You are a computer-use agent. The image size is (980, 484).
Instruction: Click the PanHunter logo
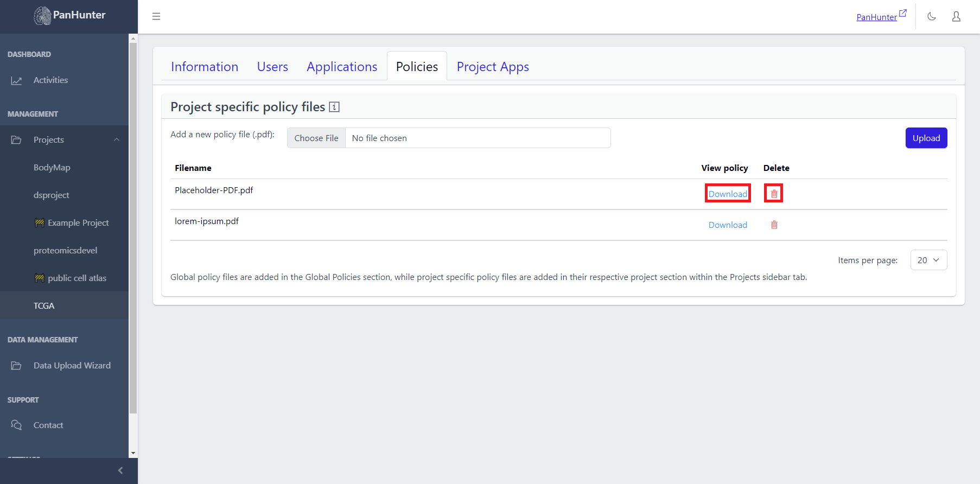[69, 16]
